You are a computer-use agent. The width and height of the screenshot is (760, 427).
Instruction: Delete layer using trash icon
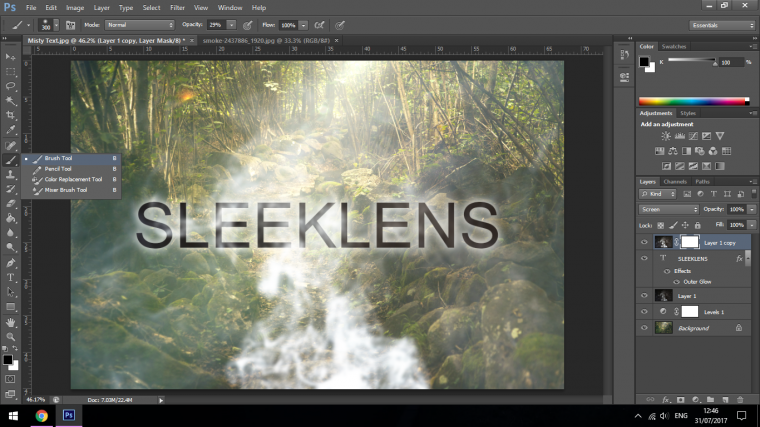tap(740, 399)
